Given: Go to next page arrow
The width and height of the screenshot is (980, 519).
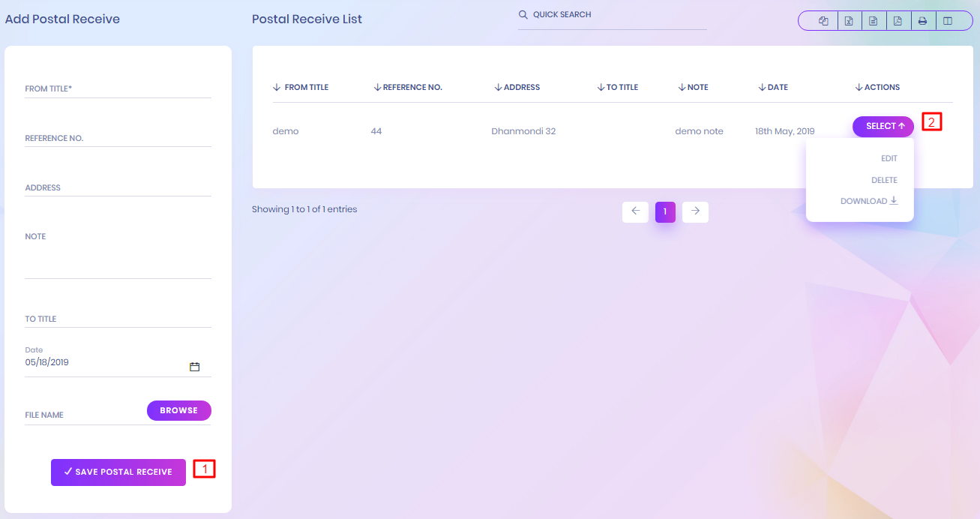Looking at the screenshot, I should [x=695, y=211].
